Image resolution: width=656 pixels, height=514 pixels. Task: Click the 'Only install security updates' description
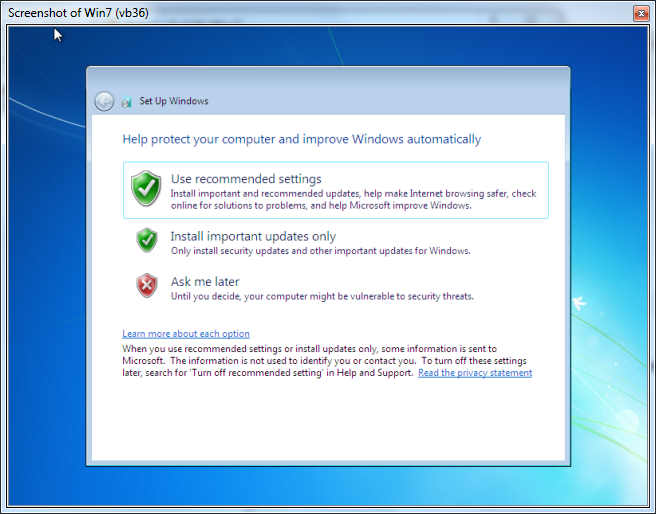pyautogui.click(x=320, y=251)
